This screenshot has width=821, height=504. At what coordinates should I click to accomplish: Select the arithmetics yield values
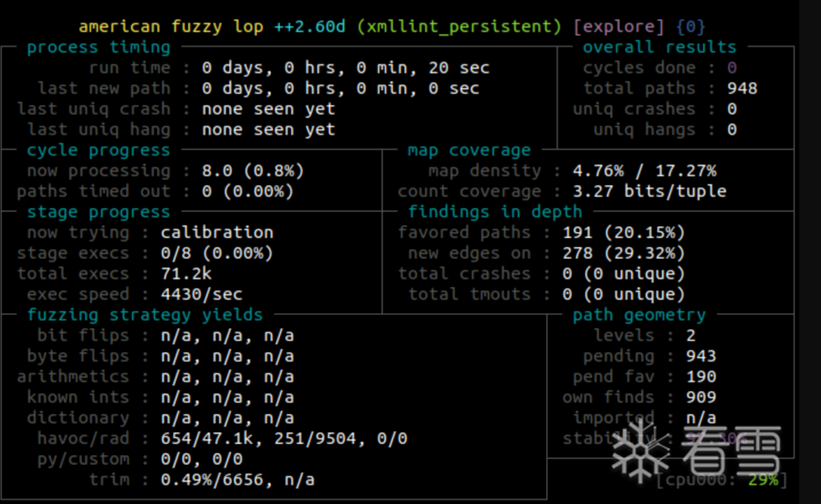(x=227, y=377)
